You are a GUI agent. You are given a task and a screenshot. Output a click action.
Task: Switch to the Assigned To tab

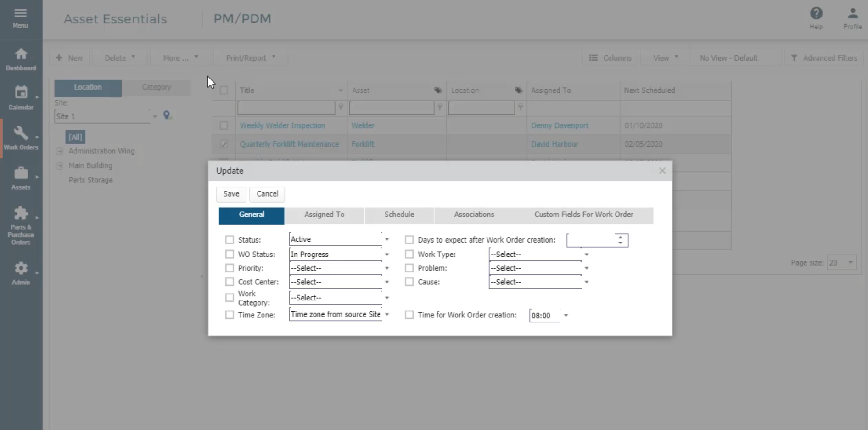[324, 215]
